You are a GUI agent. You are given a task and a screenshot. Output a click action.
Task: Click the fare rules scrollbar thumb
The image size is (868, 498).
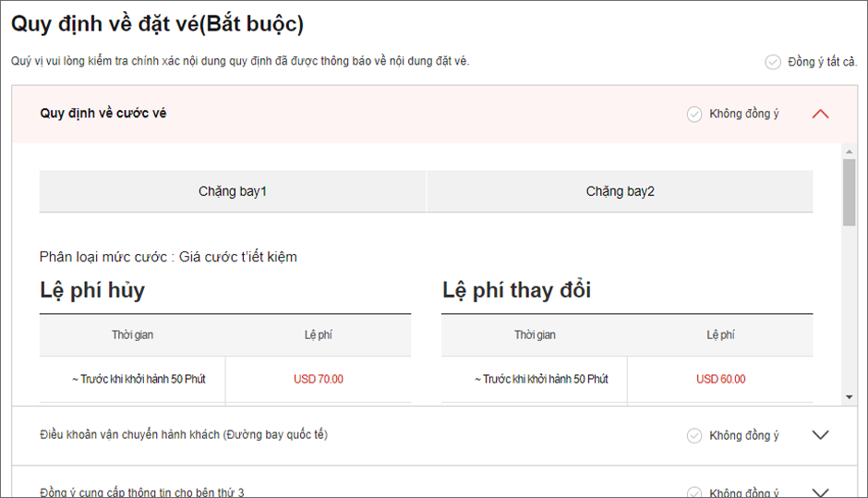click(x=850, y=192)
